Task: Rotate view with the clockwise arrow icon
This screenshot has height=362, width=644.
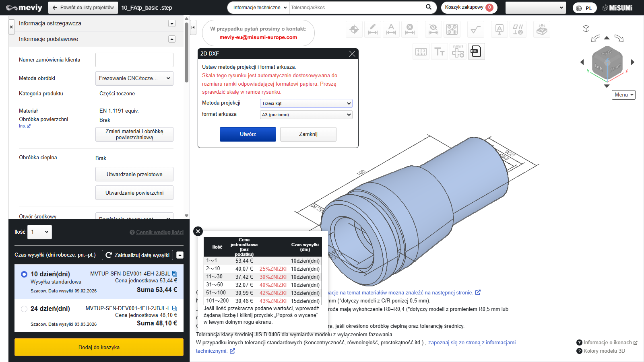Action: tap(619, 38)
